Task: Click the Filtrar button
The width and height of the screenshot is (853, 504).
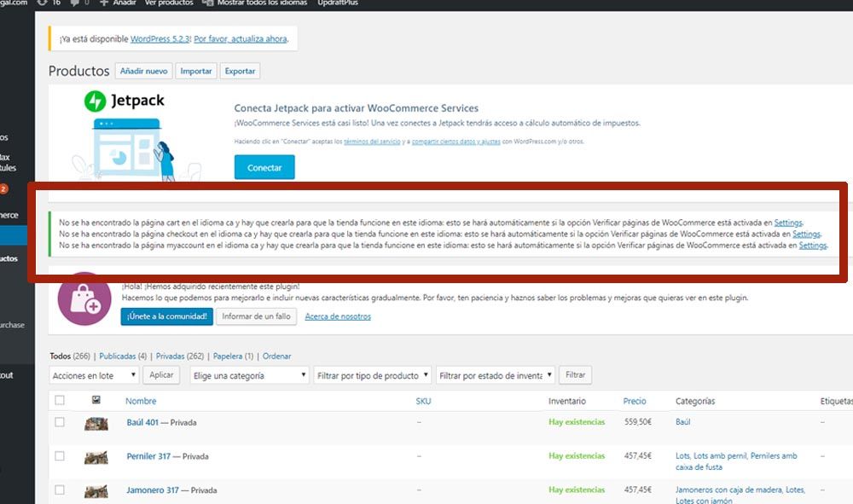Action: (576, 375)
